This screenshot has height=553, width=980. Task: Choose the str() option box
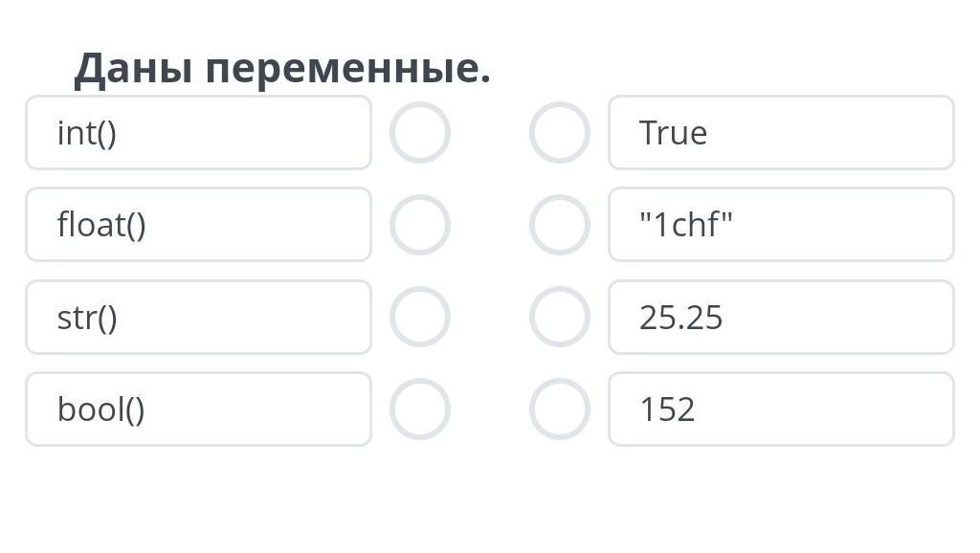(x=198, y=317)
